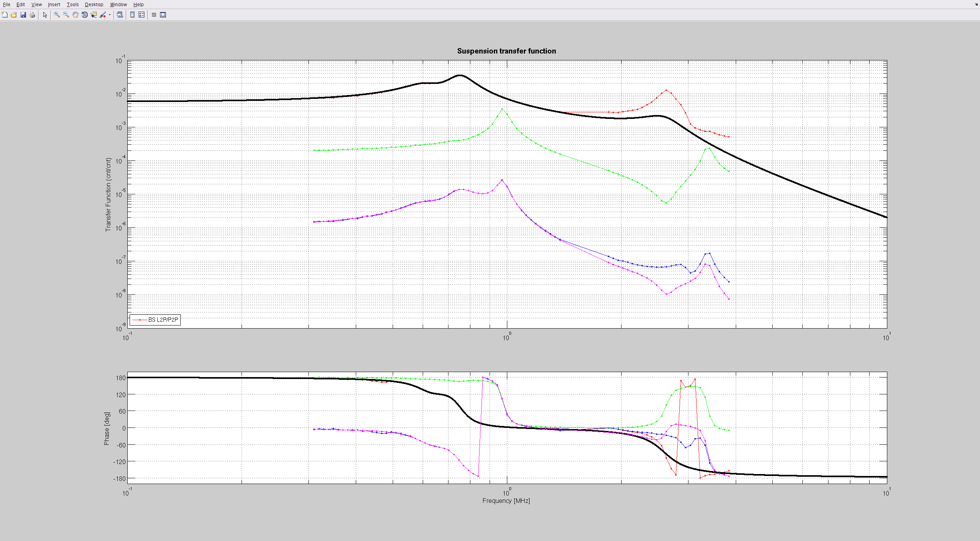Click the -180 tick label on phase axis
Screen dimensions: 980x541
pyautogui.click(x=119, y=479)
